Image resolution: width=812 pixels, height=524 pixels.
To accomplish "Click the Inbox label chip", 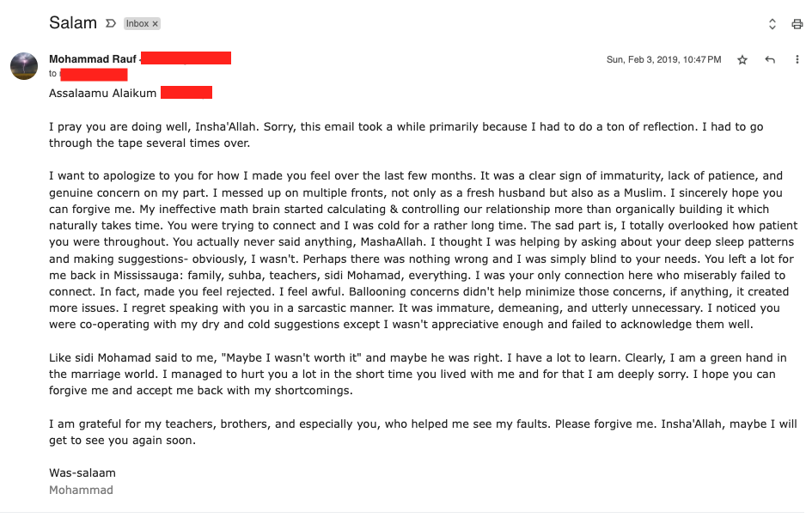I will tap(137, 24).
